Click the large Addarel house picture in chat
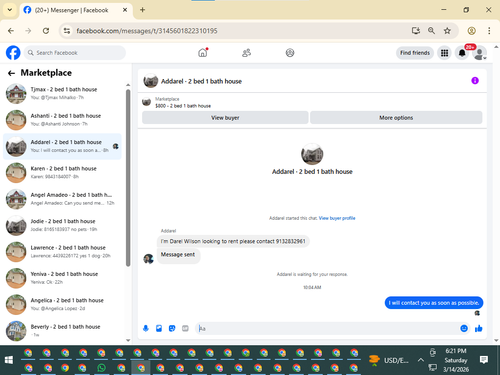The image size is (500, 375). click(x=312, y=154)
